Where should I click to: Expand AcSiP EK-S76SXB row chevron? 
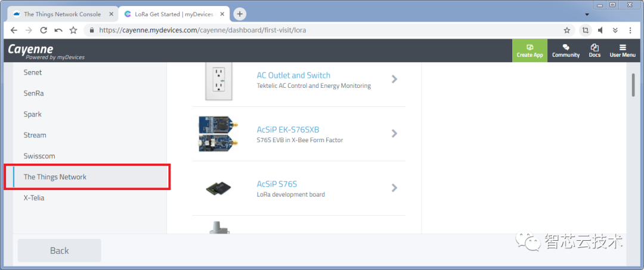pyautogui.click(x=394, y=133)
